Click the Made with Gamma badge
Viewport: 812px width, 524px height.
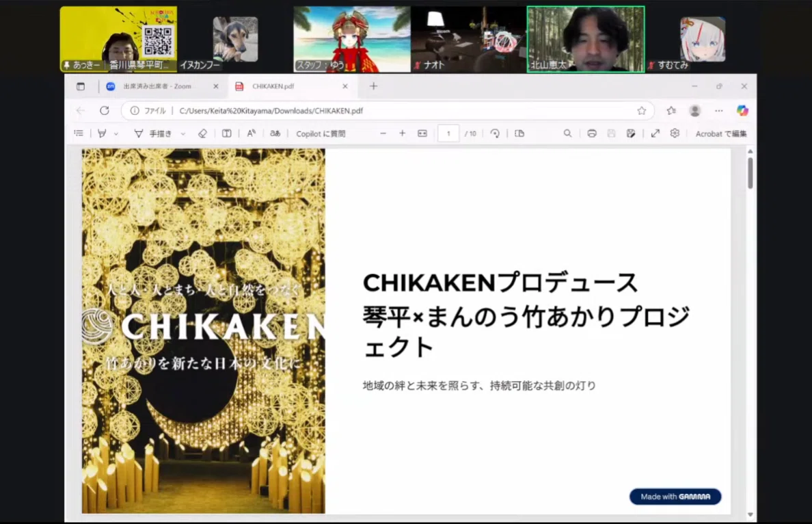675,497
